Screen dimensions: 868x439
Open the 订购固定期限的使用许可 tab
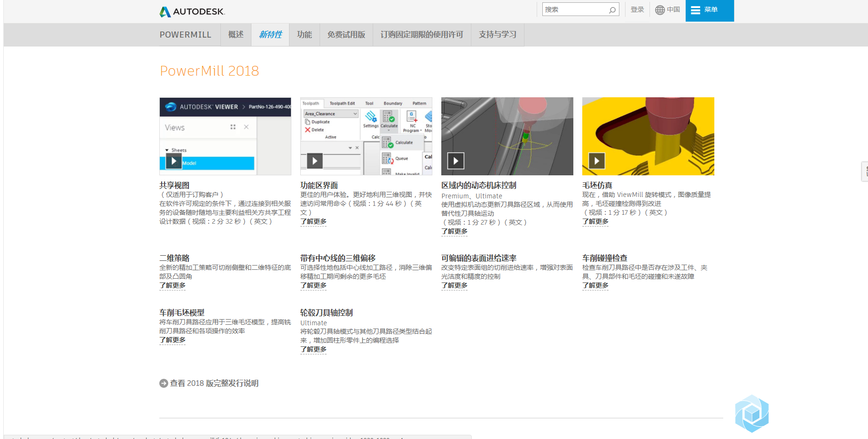click(x=422, y=35)
